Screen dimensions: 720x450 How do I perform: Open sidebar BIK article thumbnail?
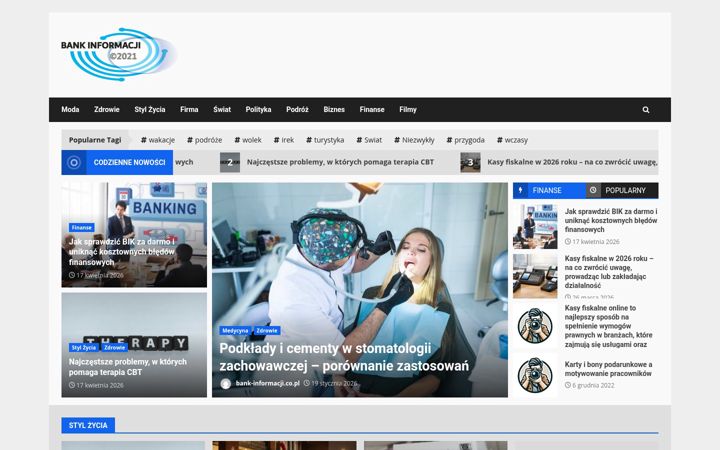(535, 227)
